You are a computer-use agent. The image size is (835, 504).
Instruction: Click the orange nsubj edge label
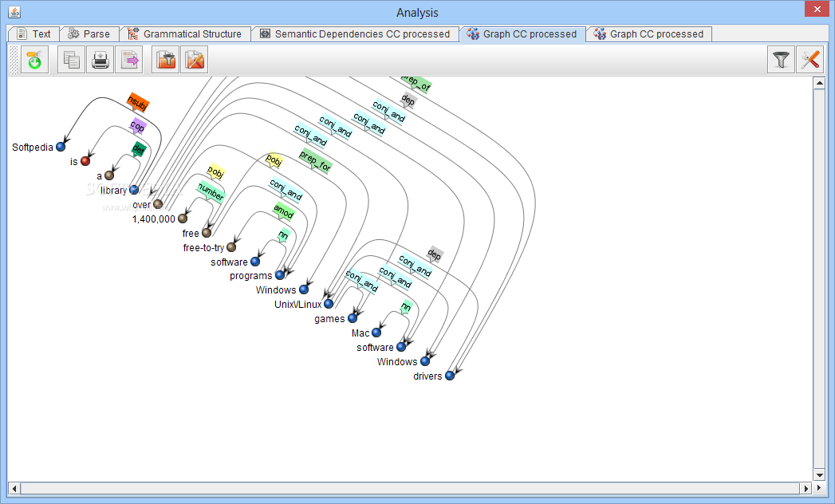point(137,102)
